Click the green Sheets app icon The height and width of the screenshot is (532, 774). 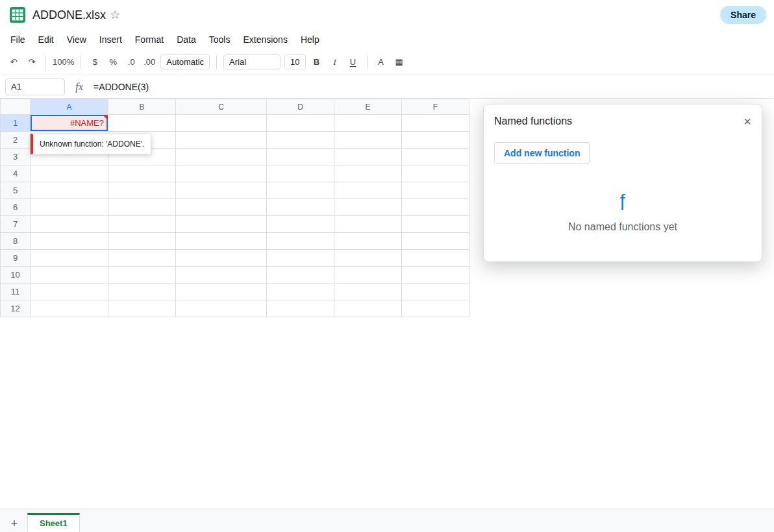[x=18, y=15]
